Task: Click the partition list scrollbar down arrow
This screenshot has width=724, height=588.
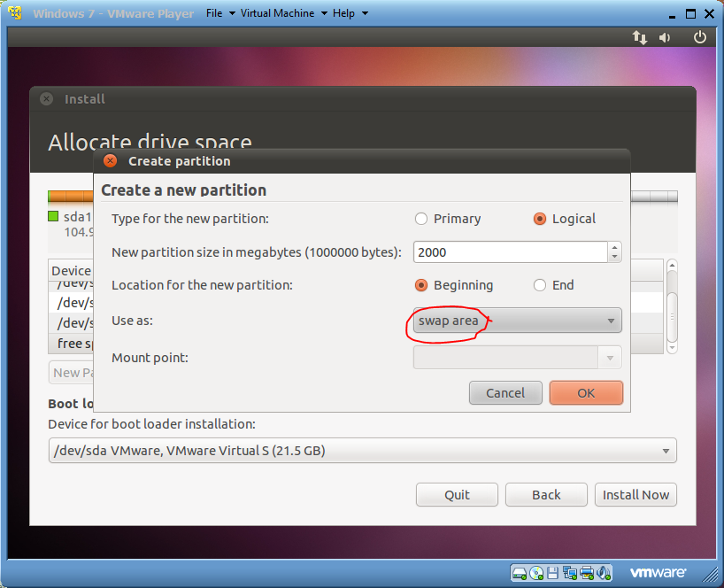Action: click(673, 348)
